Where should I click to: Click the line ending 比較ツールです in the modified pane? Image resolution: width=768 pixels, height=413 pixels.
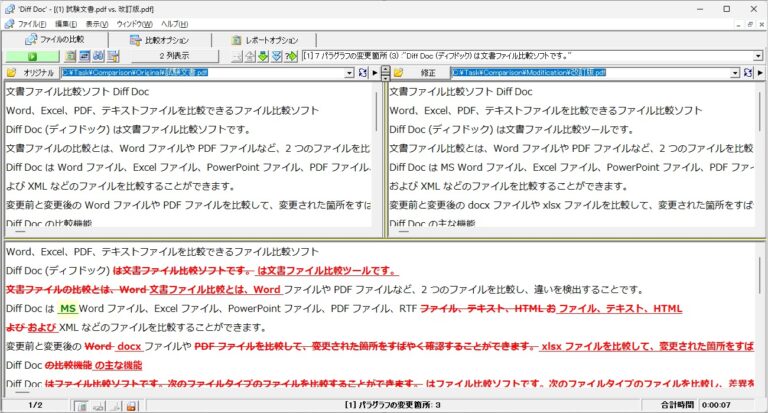[x=511, y=130]
